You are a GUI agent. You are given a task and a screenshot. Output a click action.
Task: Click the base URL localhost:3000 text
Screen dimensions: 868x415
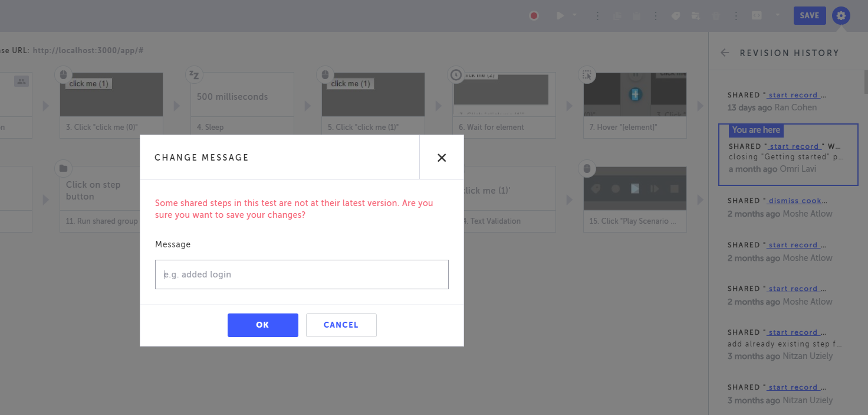[x=88, y=51]
